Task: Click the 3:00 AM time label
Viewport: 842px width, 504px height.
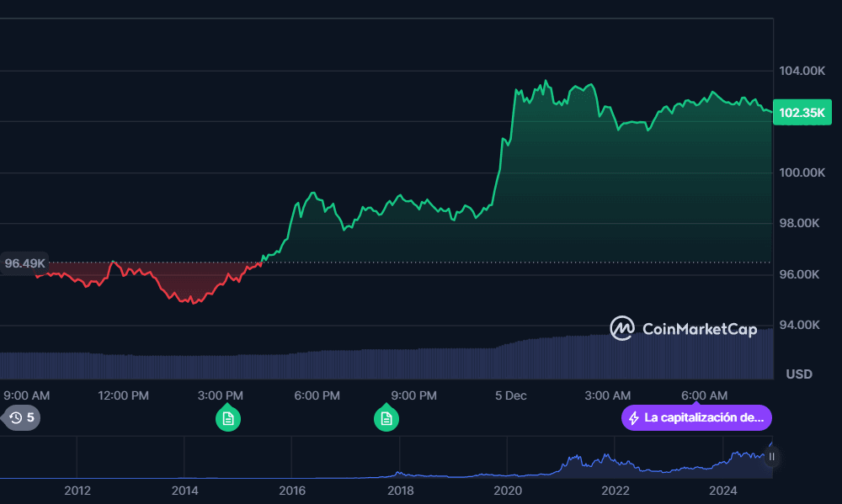Action: click(608, 395)
